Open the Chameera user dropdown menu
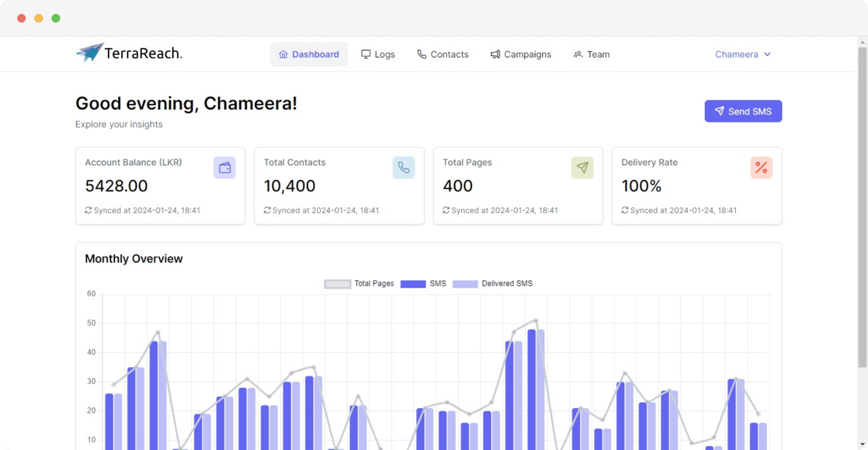 [736, 54]
